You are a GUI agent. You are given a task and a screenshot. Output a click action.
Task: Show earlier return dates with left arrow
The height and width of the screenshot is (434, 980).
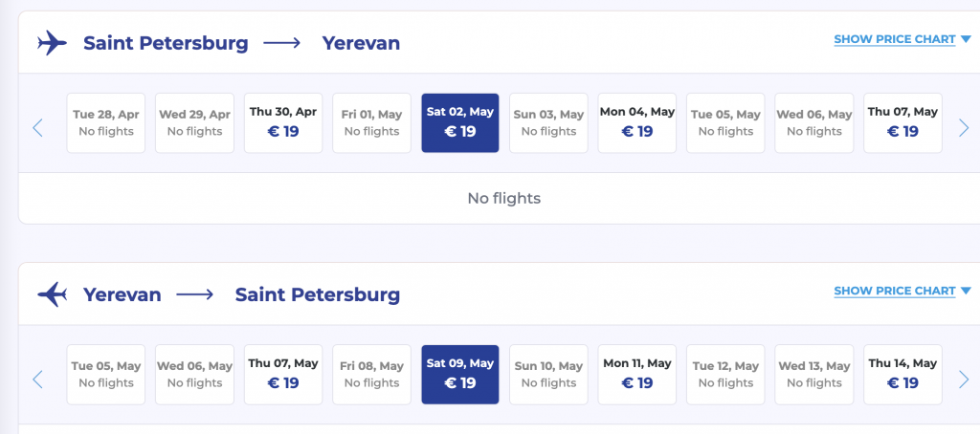[x=38, y=380]
